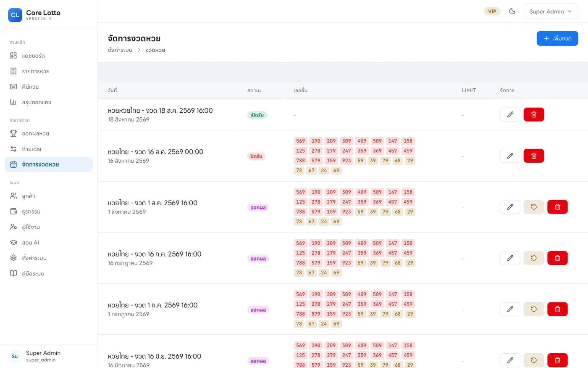Delete the งวด 16 ส.ค. 2569 00:00 row
Screen dimensions: 588x368
coord(534,156)
